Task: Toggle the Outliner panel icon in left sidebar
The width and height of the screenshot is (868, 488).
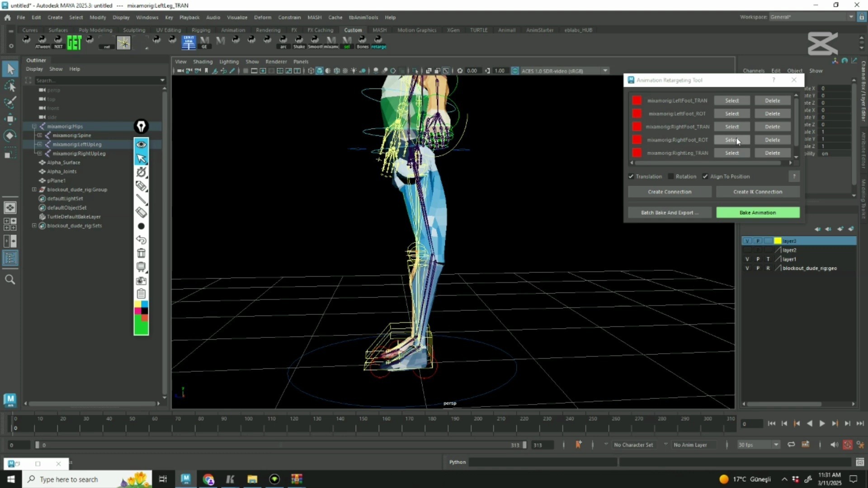Action: [10, 258]
